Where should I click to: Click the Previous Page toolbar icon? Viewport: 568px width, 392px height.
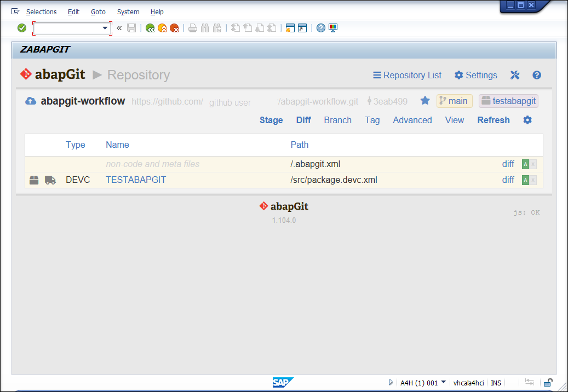(248, 28)
